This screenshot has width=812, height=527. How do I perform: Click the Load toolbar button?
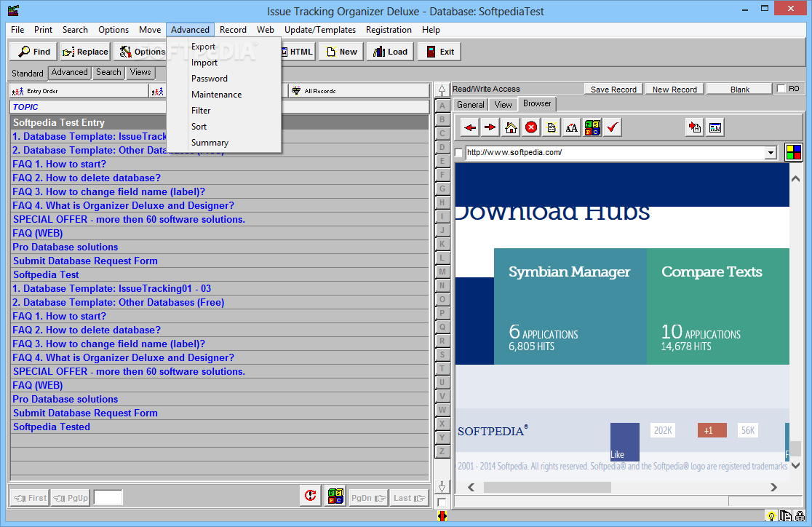[x=390, y=52]
